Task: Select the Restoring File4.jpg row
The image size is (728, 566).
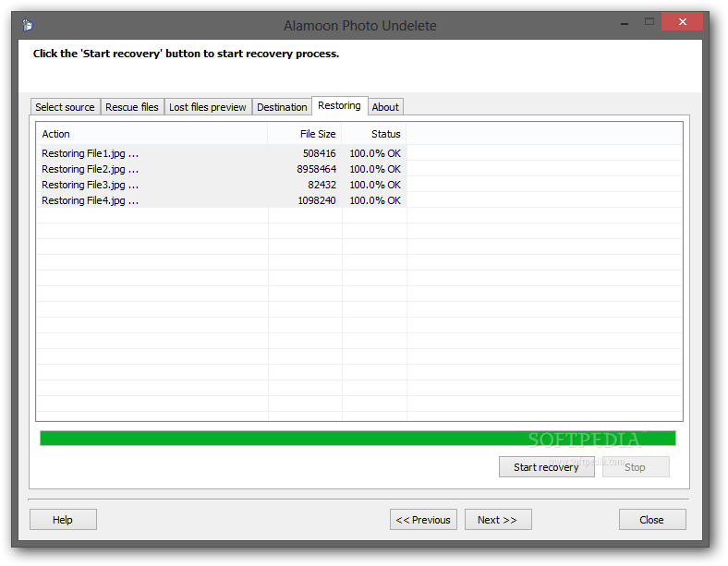Action: tap(221, 200)
